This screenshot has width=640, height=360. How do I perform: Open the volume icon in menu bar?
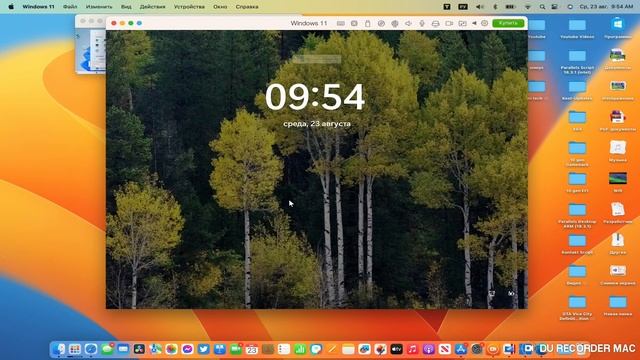(x=480, y=7)
